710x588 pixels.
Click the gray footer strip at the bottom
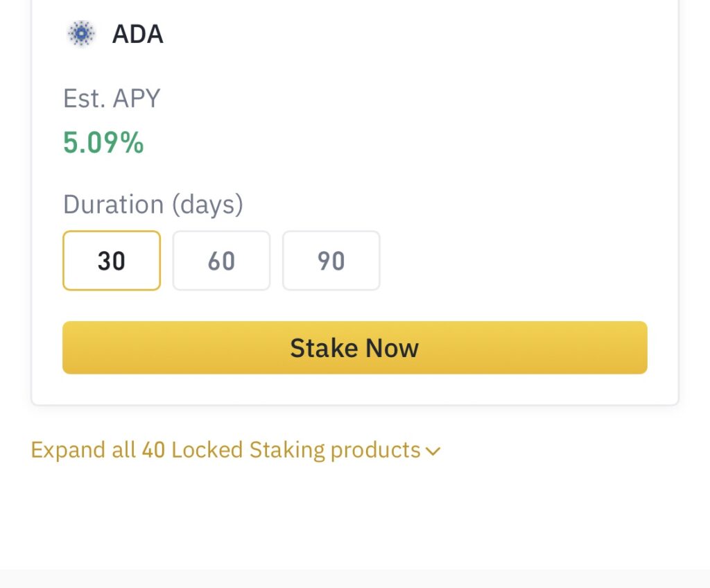click(x=355, y=578)
